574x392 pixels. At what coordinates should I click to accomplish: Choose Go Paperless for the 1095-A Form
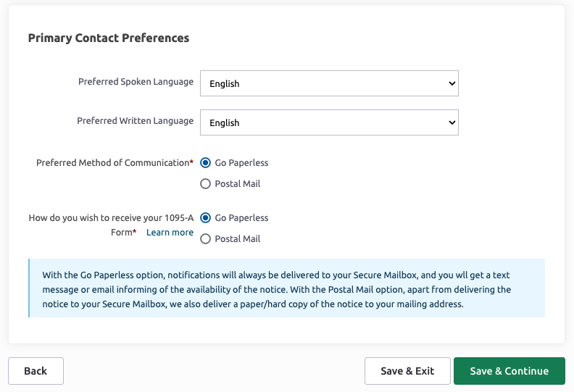coord(205,218)
